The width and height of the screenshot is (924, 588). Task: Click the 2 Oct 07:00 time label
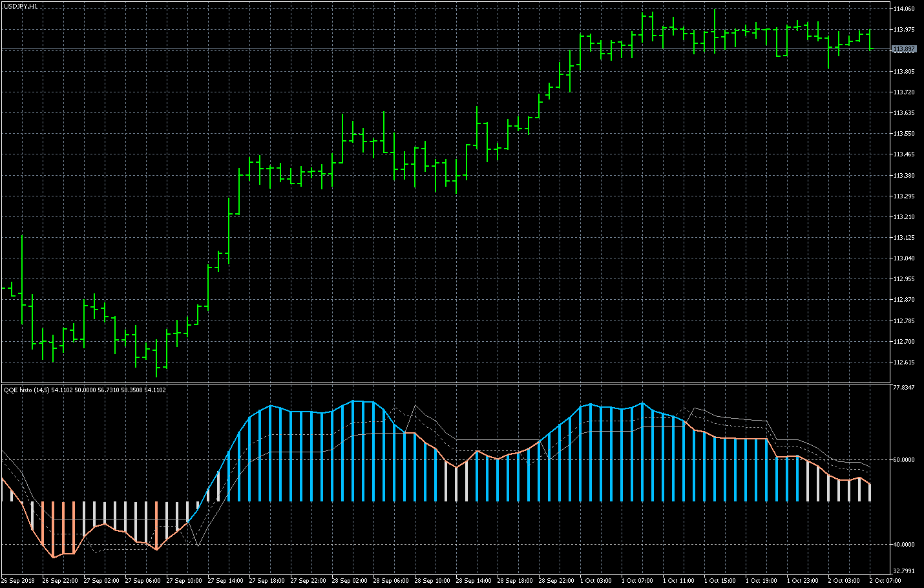pyautogui.click(x=885, y=580)
